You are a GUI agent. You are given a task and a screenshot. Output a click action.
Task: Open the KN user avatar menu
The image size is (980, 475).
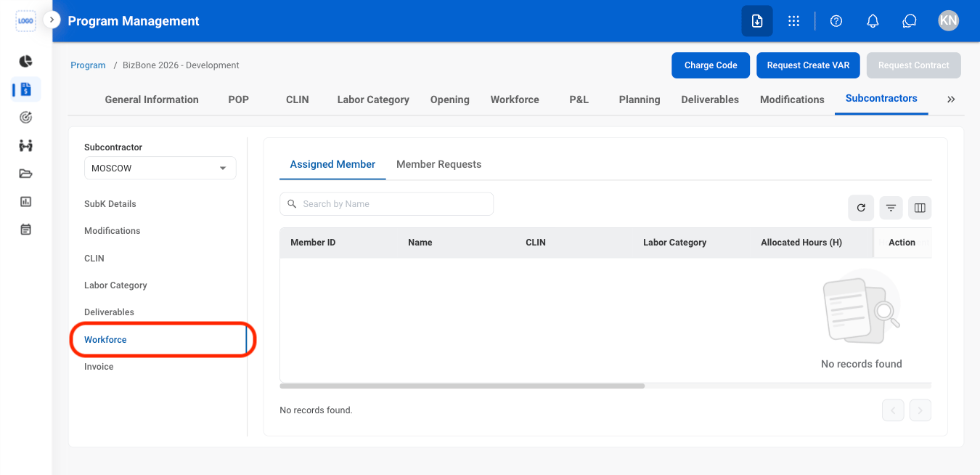pos(948,20)
